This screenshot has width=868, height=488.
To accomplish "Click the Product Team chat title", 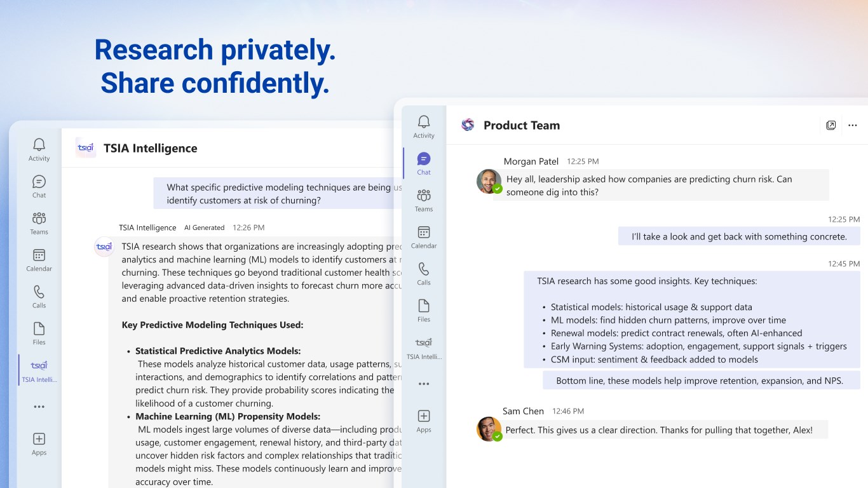I will (522, 125).
